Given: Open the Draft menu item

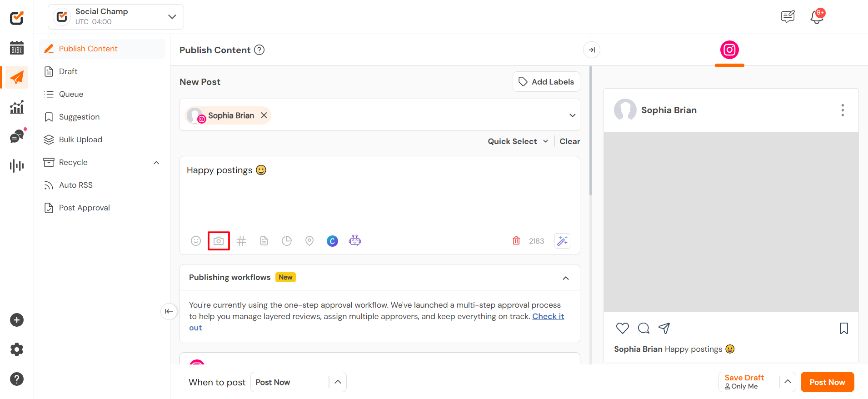Looking at the screenshot, I should [x=68, y=71].
